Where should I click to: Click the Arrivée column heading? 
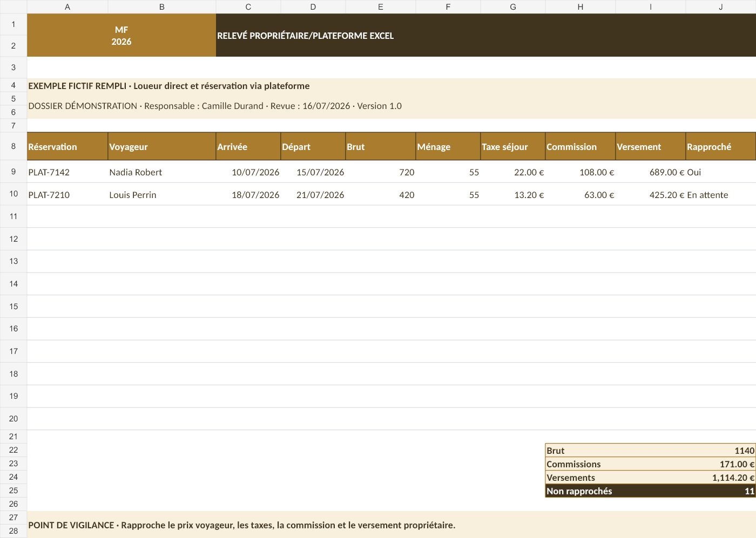pyautogui.click(x=248, y=147)
